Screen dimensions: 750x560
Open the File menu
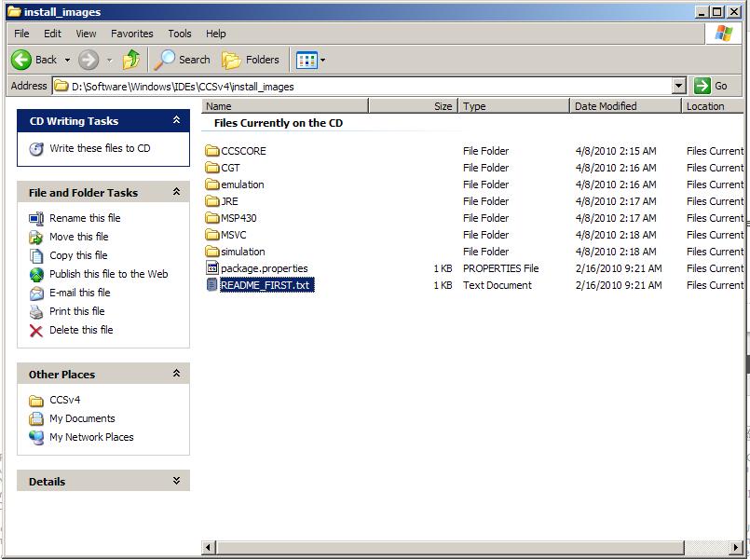click(21, 34)
